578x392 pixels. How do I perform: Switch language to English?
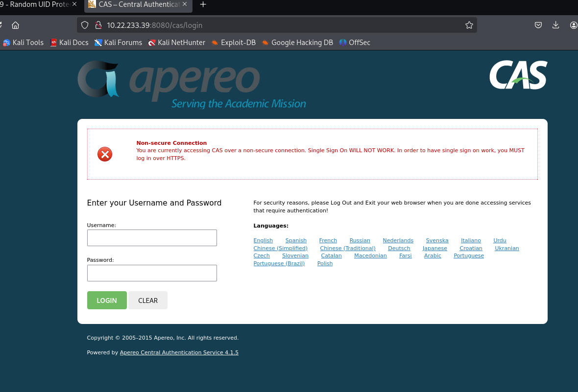point(263,240)
